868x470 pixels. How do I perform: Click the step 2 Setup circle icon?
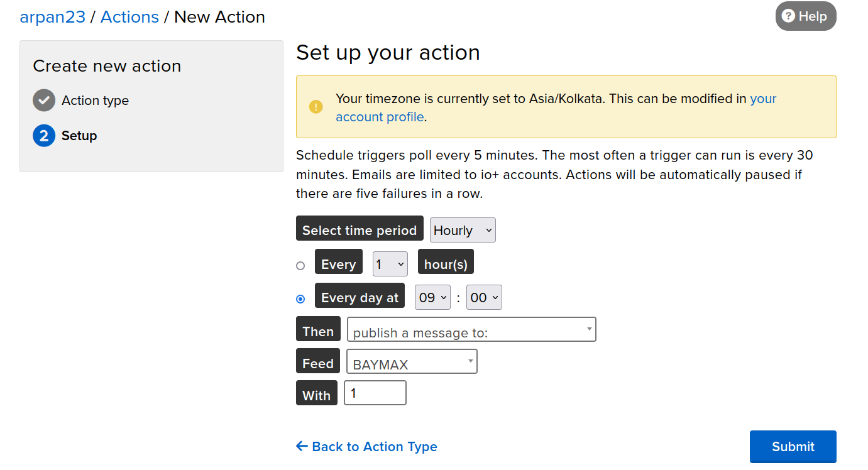pos(44,136)
